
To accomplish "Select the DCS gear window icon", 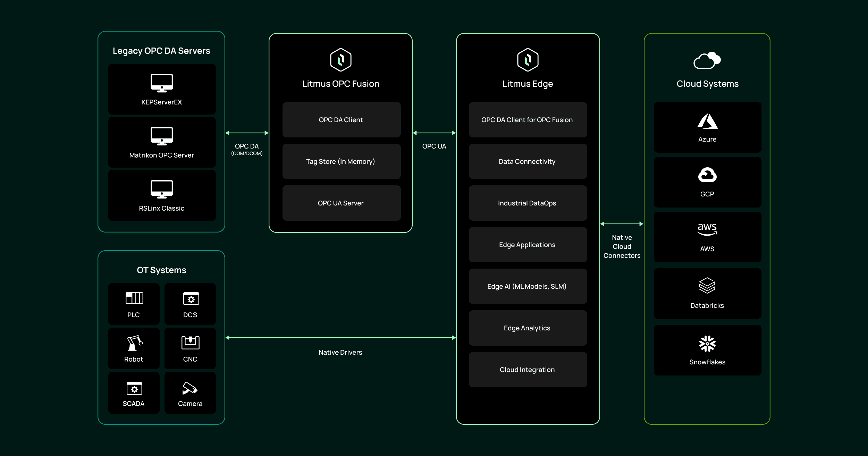I will pos(191,298).
